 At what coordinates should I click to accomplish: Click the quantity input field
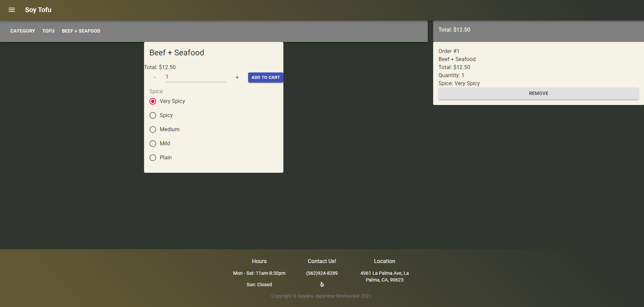[196, 77]
